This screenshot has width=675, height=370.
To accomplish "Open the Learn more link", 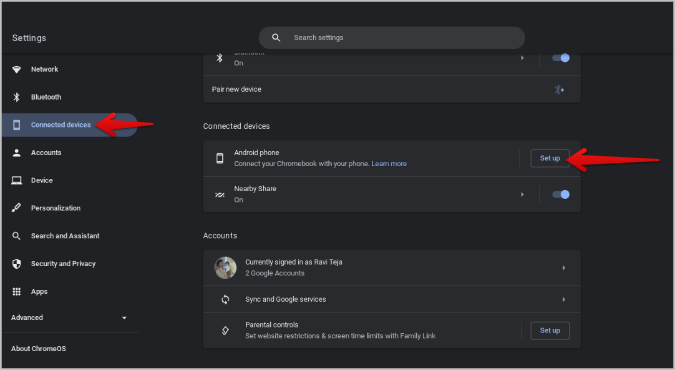I will tap(389, 164).
